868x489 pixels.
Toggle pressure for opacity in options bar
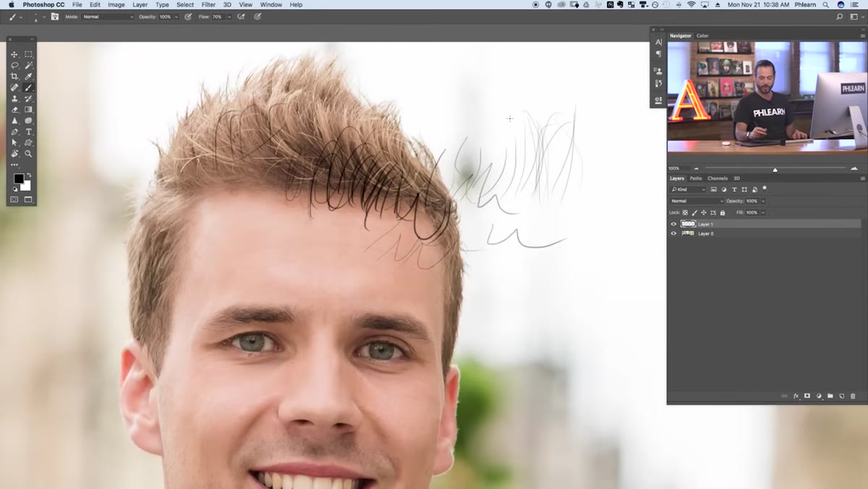[188, 16]
